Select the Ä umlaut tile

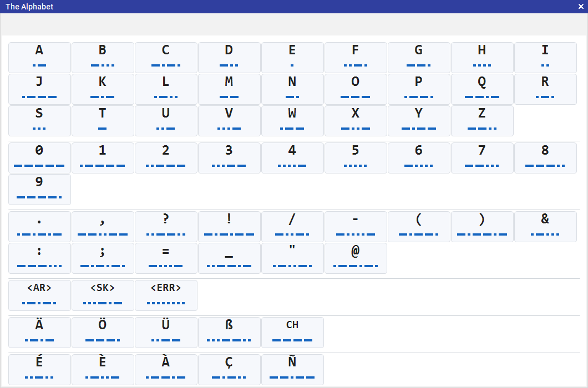[39, 333]
